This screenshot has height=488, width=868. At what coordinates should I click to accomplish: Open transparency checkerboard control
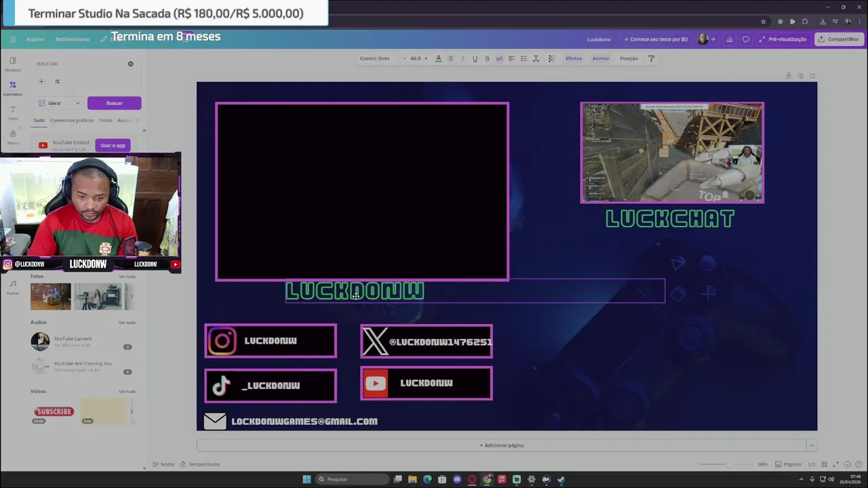[x=551, y=58]
